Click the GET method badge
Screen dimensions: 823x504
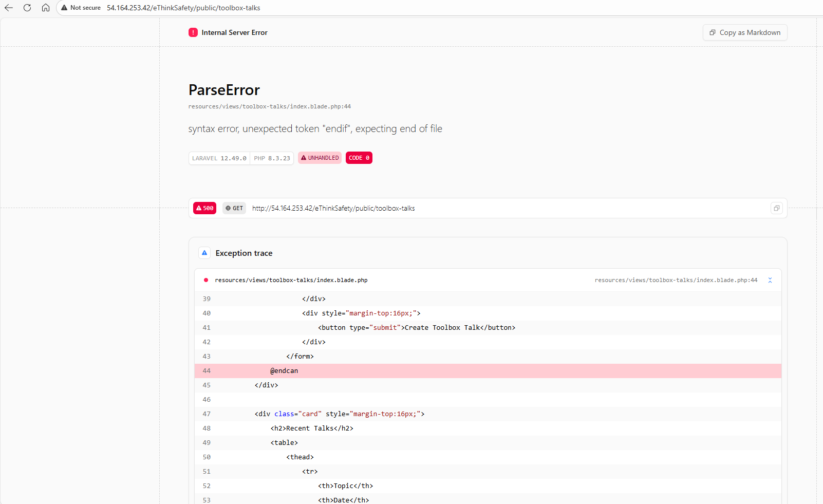pyautogui.click(x=234, y=208)
